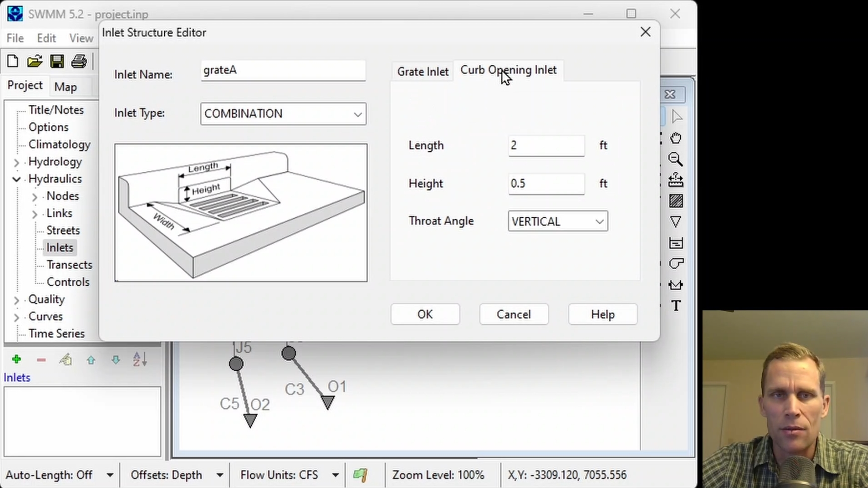The height and width of the screenshot is (488, 868).
Task: Select the Zoom out magnifier tool
Action: coord(676,159)
